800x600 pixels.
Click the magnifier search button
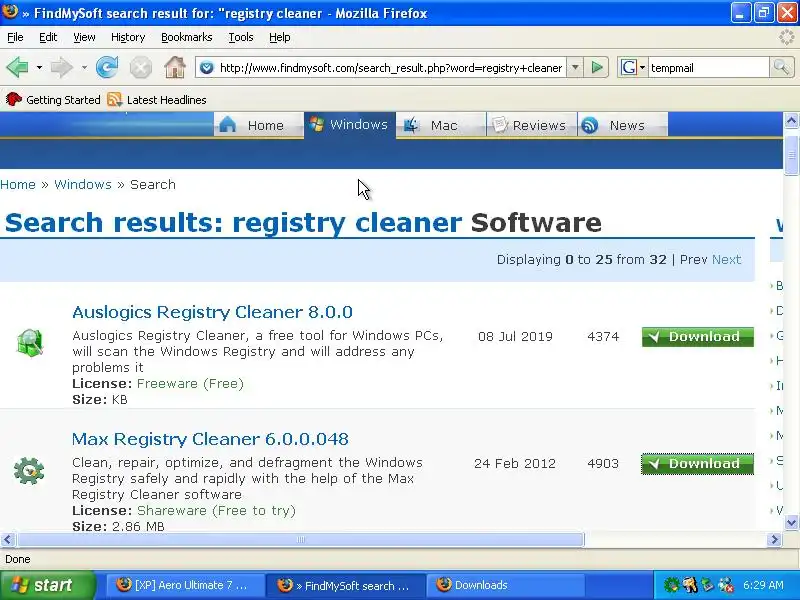tap(781, 67)
